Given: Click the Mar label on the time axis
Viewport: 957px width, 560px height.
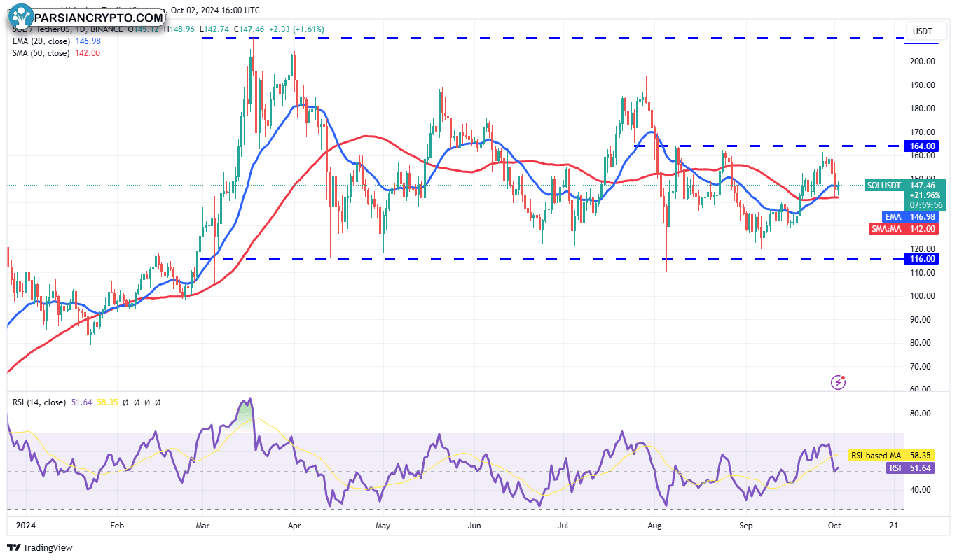Looking at the screenshot, I should (x=204, y=524).
